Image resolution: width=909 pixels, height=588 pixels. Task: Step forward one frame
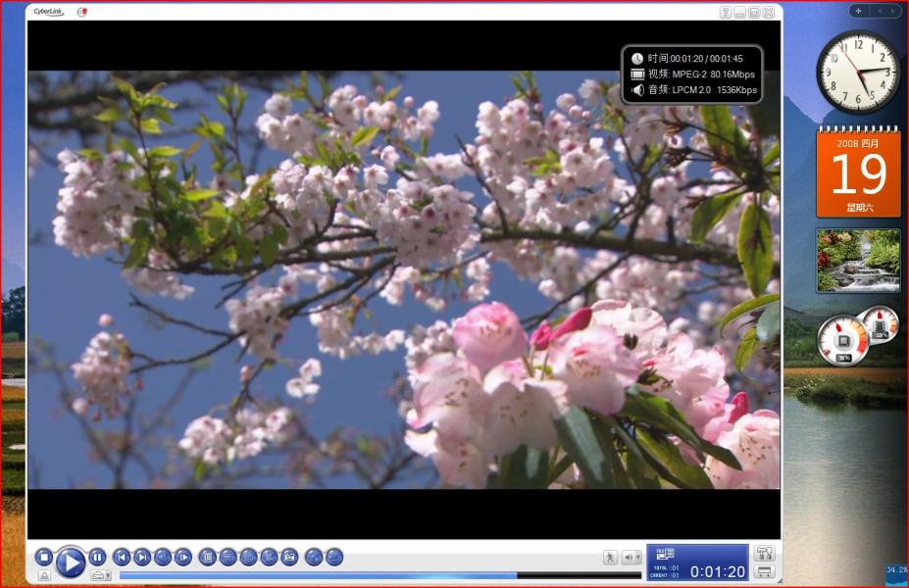[x=183, y=558]
